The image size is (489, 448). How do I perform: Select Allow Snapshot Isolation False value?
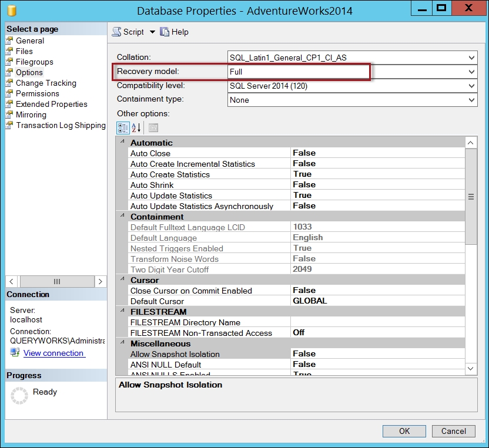coord(377,354)
